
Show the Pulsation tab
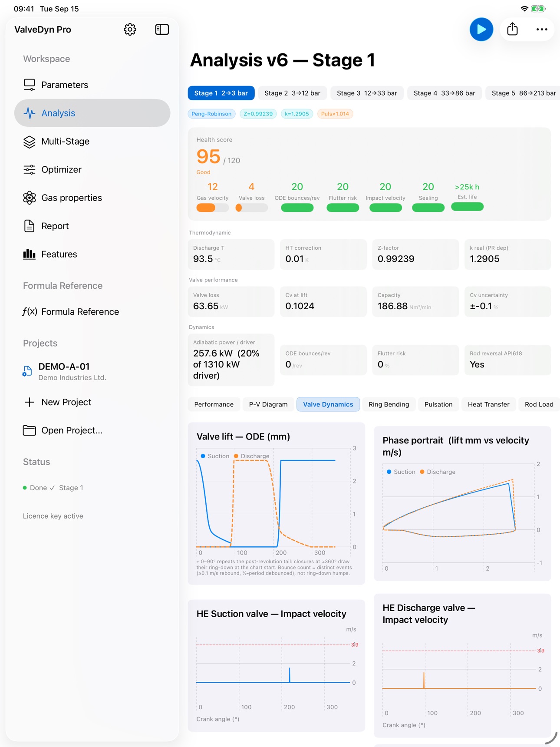point(438,404)
